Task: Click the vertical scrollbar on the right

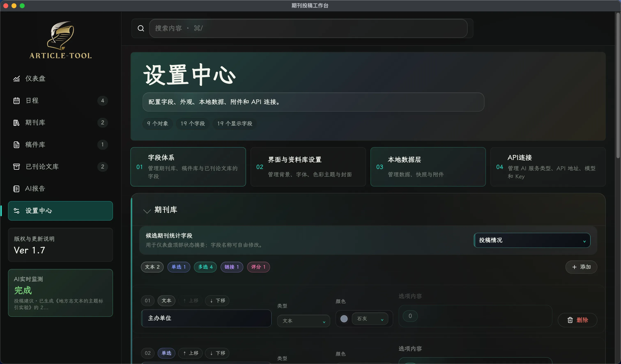Action: (x=618, y=85)
